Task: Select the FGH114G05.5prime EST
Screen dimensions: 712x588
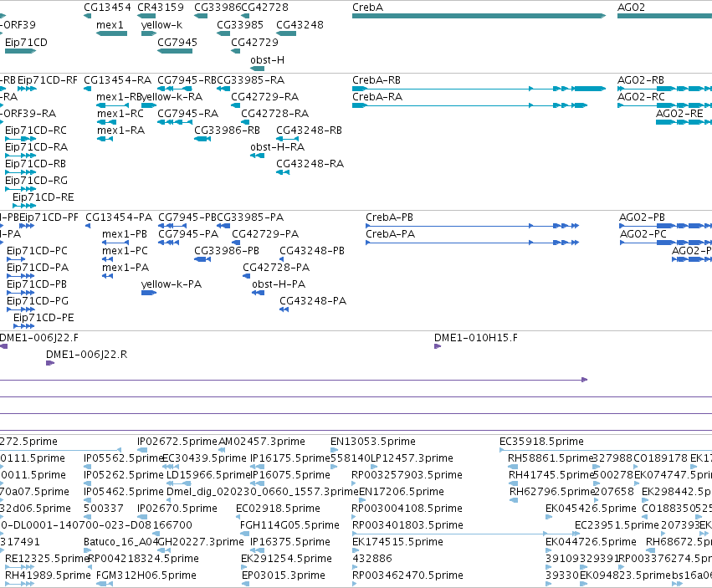Action: click(245, 534)
